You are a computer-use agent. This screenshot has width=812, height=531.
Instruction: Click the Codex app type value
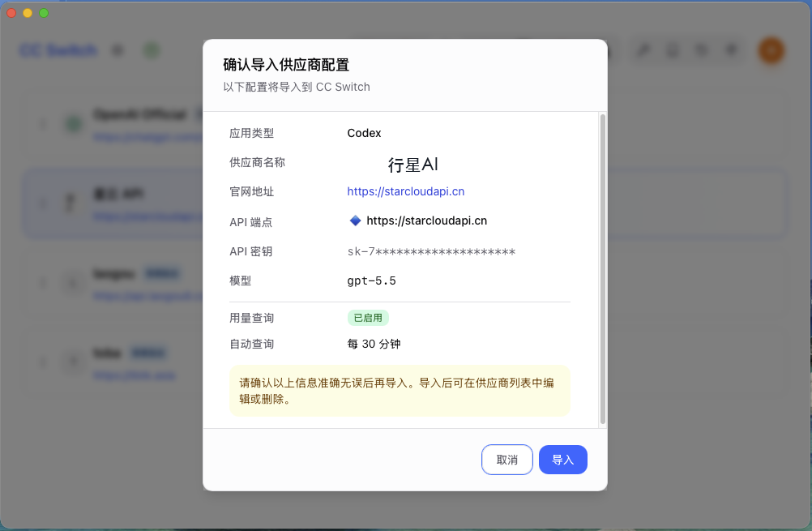tap(364, 133)
